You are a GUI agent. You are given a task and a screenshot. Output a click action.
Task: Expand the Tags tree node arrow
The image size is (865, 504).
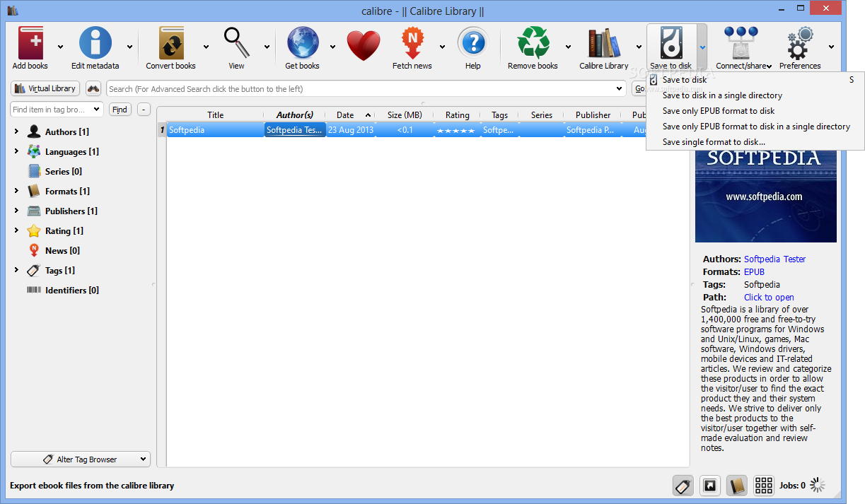click(16, 270)
